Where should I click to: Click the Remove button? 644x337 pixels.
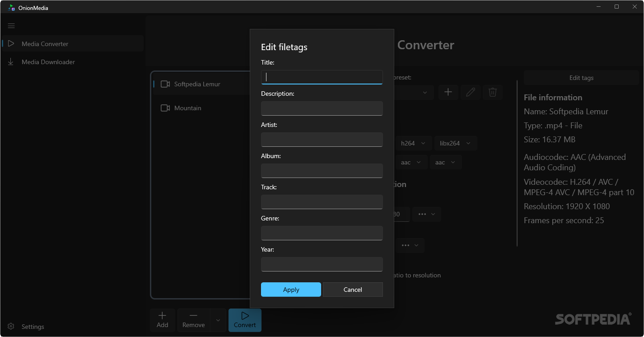click(x=194, y=320)
